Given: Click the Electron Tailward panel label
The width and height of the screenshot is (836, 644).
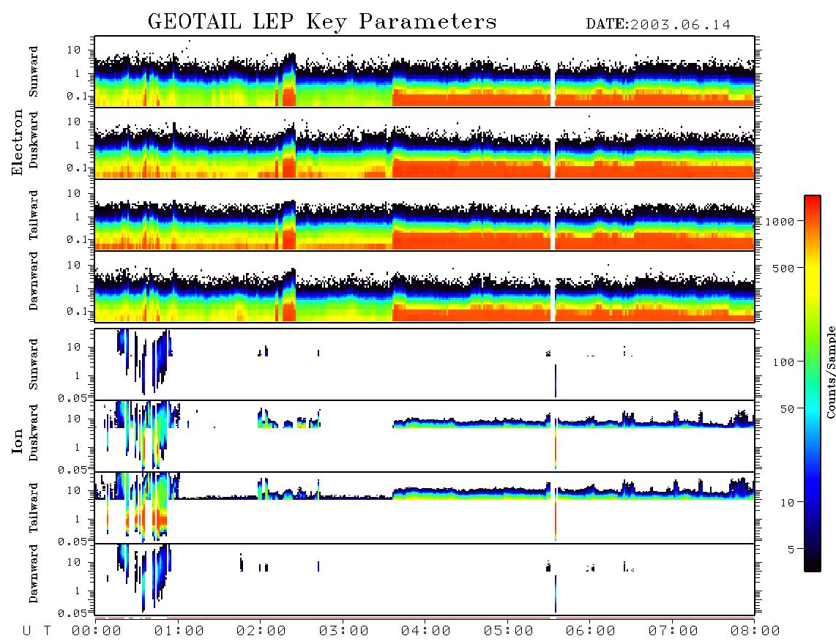Looking at the screenshot, I should (x=34, y=215).
